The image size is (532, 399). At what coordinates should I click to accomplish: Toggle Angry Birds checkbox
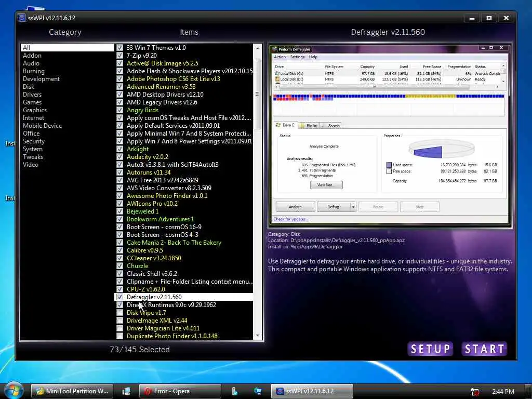[120, 110]
